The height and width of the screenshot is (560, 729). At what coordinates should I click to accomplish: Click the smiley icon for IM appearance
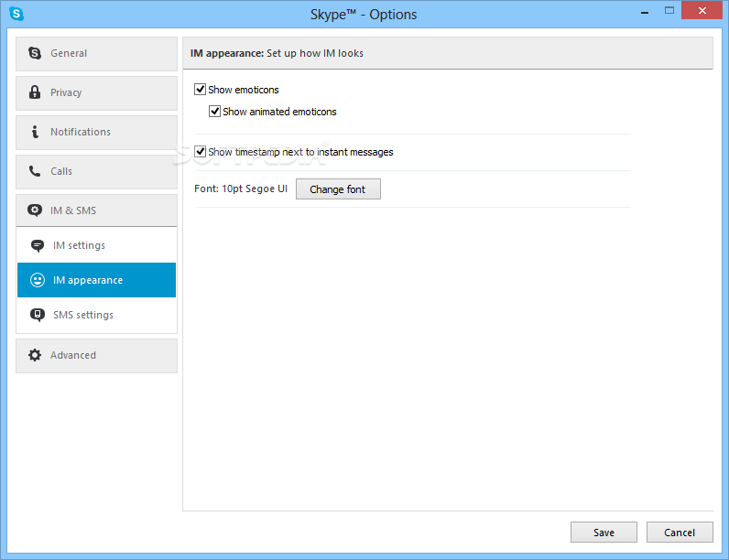point(38,279)
